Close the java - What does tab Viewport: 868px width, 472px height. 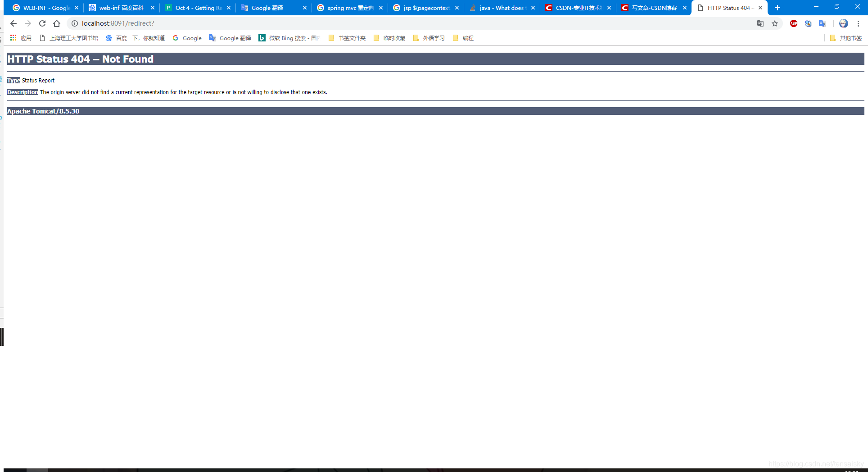click(533, 8)
